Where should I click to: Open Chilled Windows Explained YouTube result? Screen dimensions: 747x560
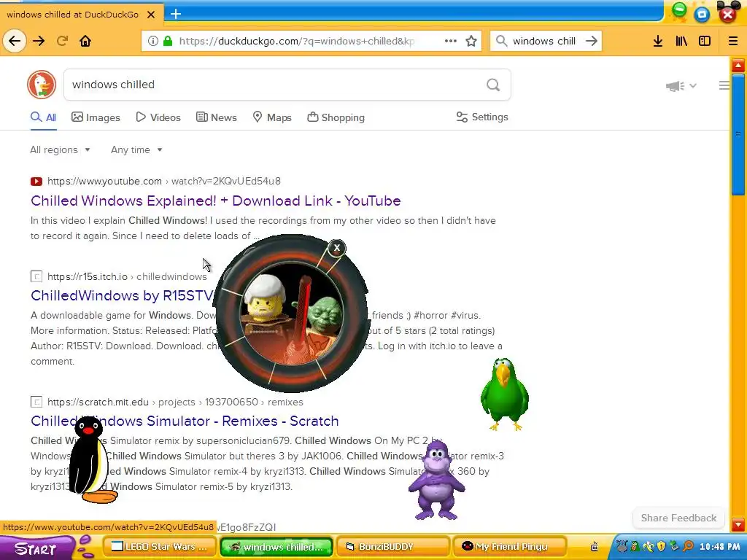(216, 201)
